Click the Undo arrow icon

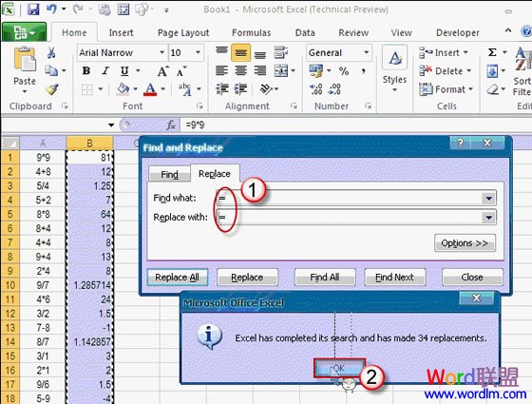coord(51,9)
